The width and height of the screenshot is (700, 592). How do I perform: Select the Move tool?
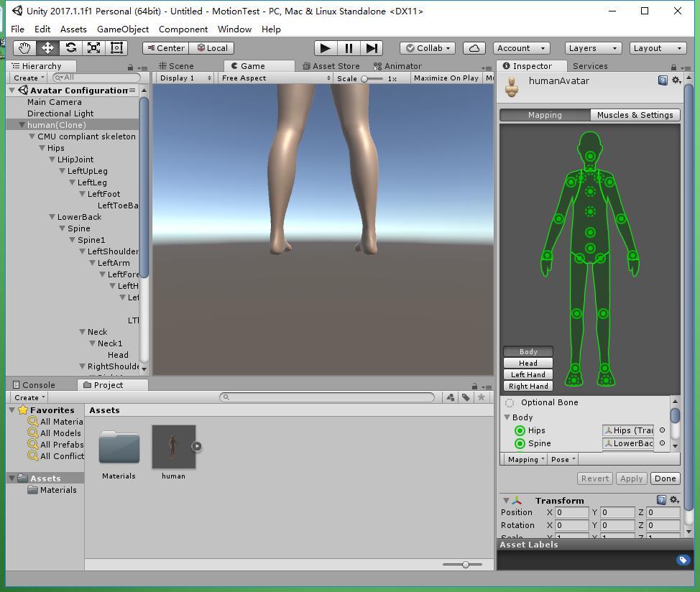click(x=47, y=47)
